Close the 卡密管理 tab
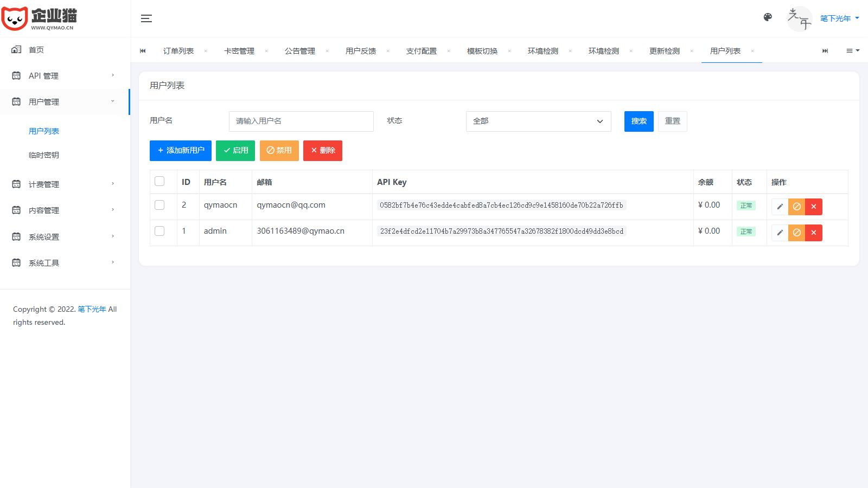This screenshot has height=488, width=868. (x=266, y=51)
